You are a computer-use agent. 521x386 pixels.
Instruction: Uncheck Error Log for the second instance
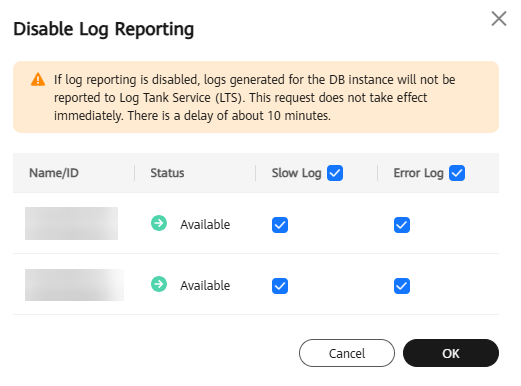[402, 286]
